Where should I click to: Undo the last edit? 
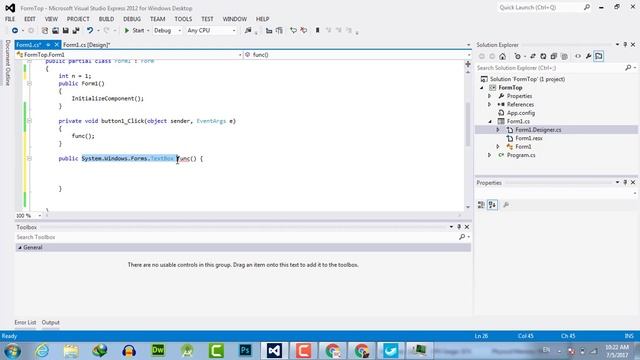[x=89, y=31]
